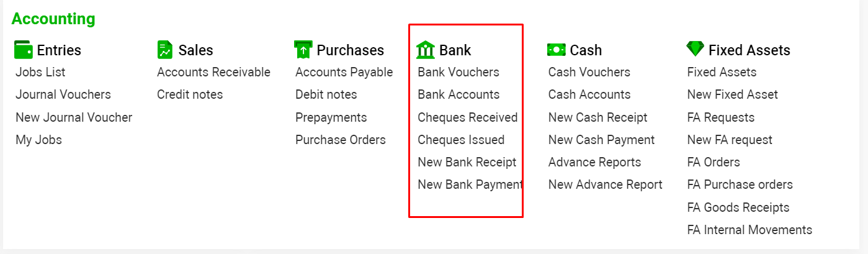Create a New Cash Receipt

[597, 117]
